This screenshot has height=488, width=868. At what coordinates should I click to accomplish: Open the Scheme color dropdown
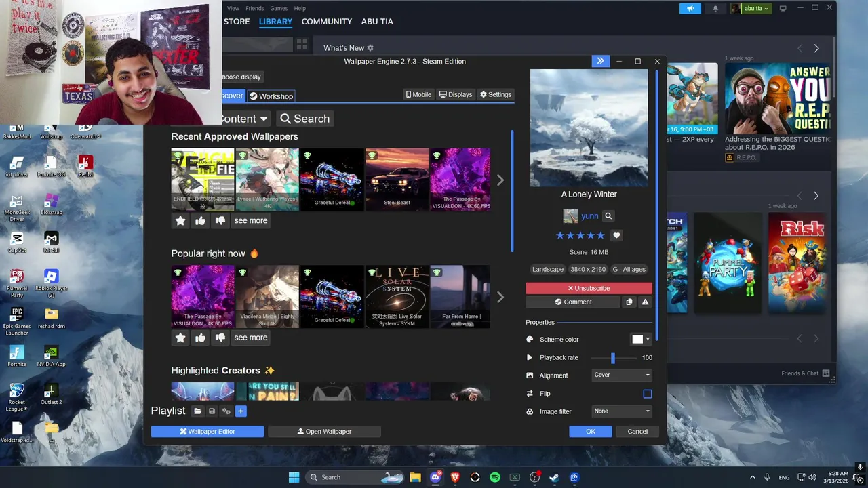pyautogui.click(x=641, y=339)
